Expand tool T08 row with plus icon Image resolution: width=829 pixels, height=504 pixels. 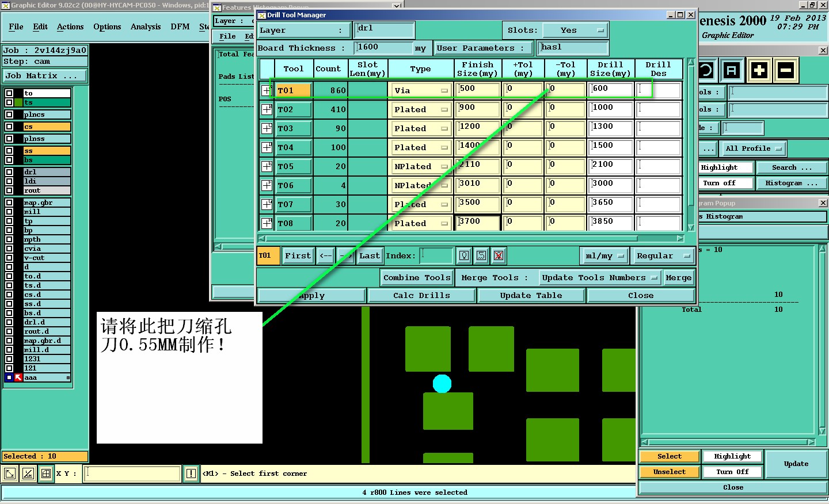click(x=267, y=223)
